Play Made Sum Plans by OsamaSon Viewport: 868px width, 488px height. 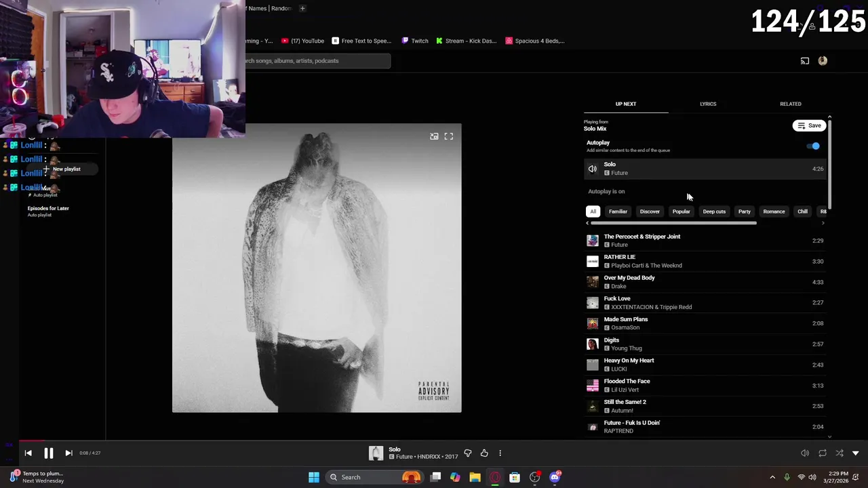705,323
